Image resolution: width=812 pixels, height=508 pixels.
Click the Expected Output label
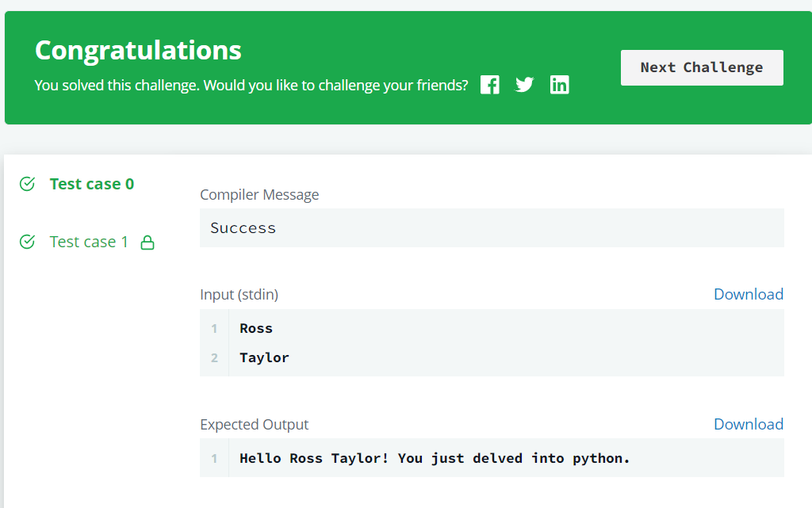(254, 424)
